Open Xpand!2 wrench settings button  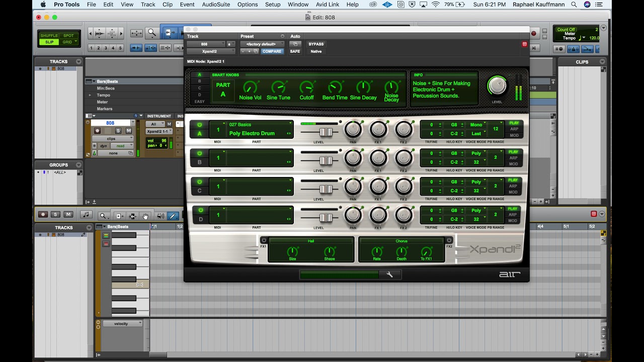click(389, 275)
